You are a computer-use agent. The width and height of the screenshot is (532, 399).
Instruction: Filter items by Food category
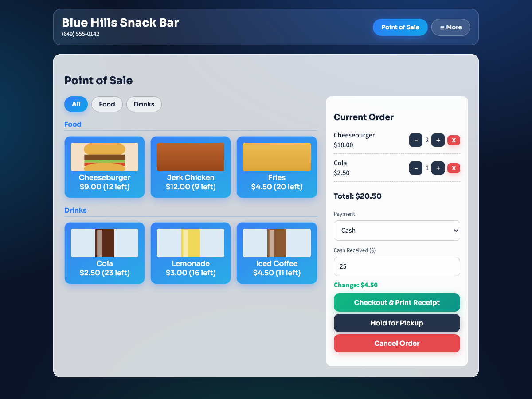(107, 104)
